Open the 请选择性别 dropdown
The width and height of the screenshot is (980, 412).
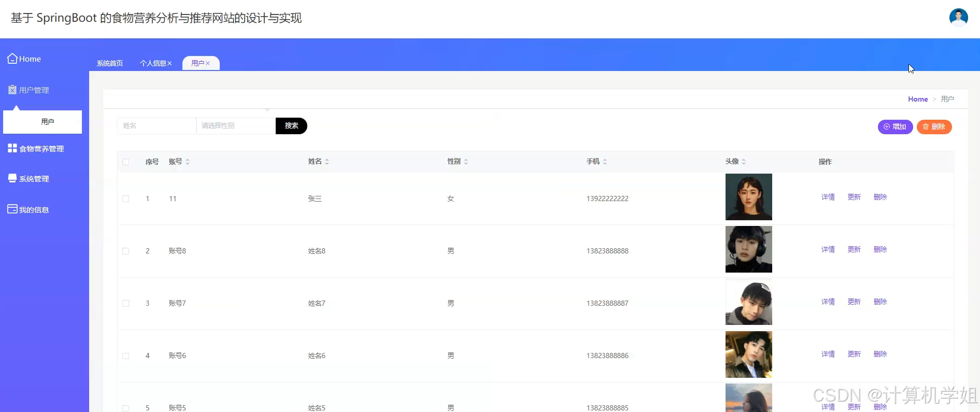[236, 125]
